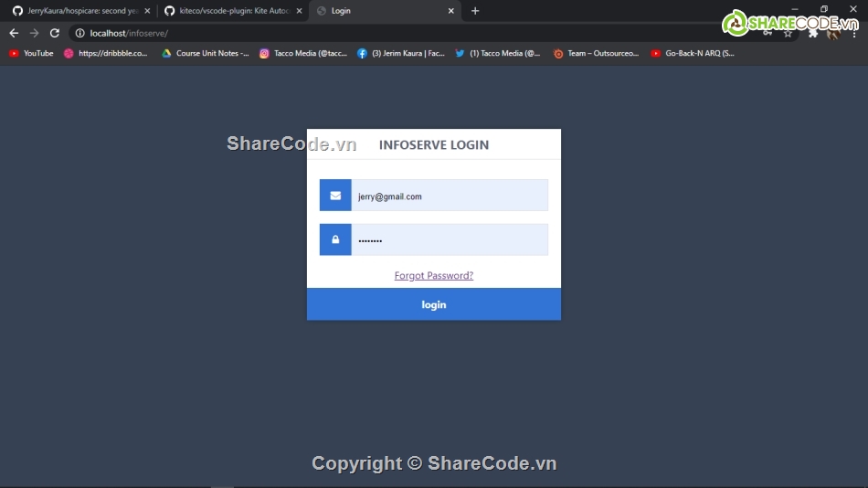
Task: Close the JerryKaura/hospicare tab
Action: (x=147, y=11)
